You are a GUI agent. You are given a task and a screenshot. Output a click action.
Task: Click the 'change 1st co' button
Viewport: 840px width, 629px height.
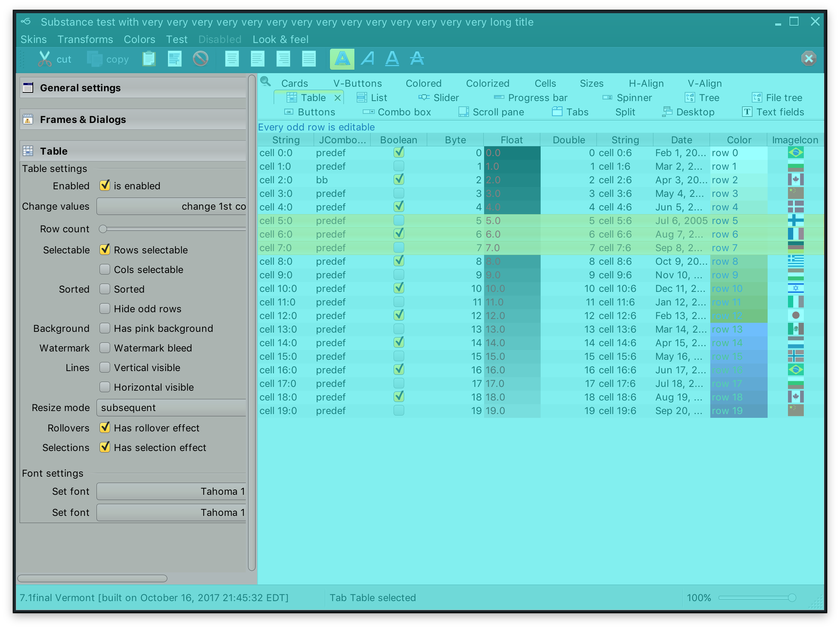pyautogui.click(x=172, y=206)
